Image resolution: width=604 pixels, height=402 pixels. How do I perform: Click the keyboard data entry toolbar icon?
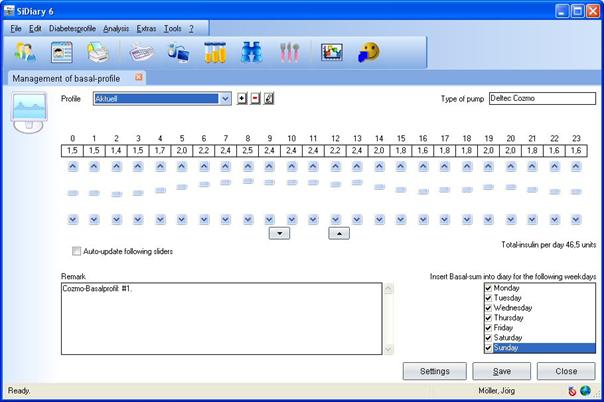141,52
